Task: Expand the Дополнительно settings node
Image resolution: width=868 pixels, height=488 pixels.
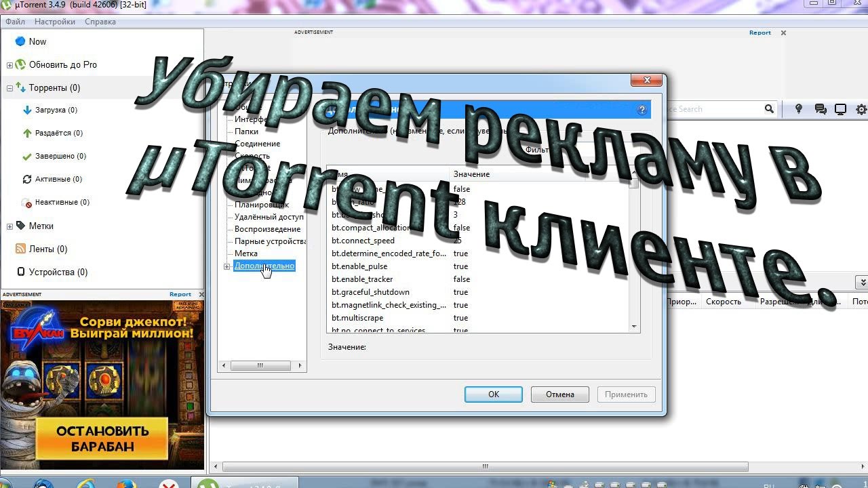Action: tap(227, 266)
